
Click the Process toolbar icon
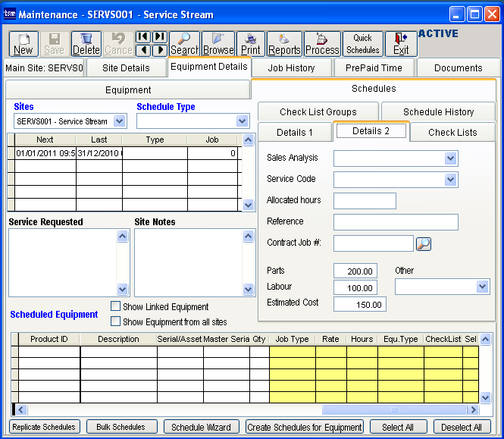(x=322, y=44)
